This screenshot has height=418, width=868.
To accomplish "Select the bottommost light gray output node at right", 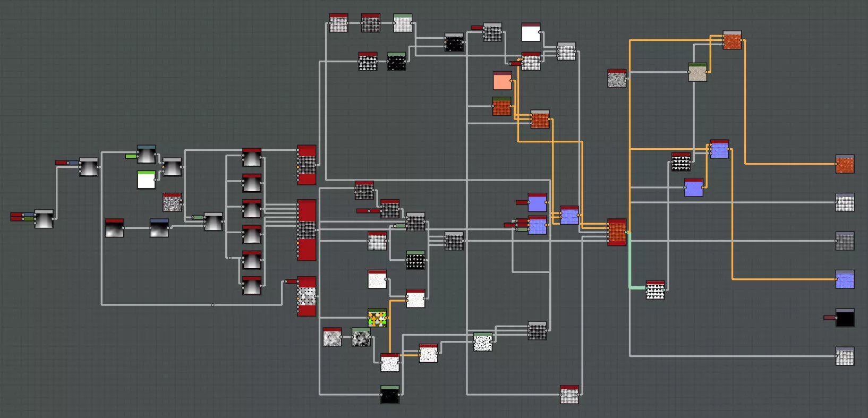I will click(x=845, y=356).
